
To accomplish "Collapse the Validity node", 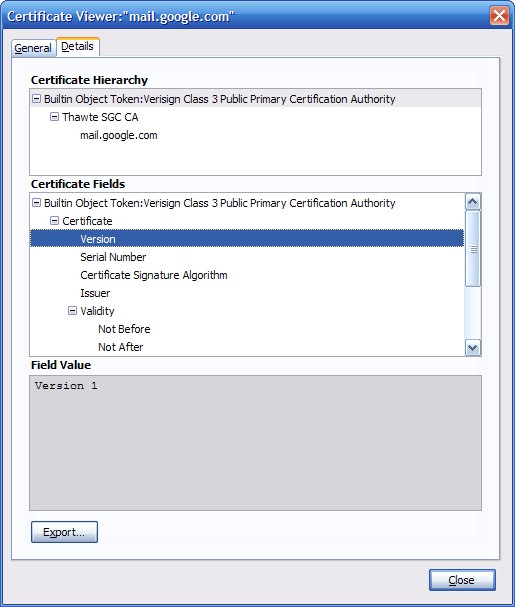I will [x=72, y=310].
